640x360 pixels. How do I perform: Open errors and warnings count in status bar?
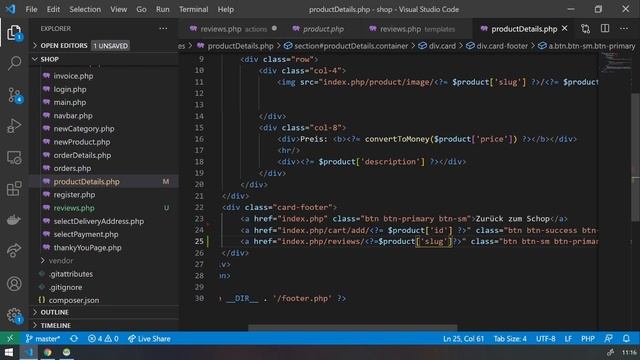(x=103, y=339)
